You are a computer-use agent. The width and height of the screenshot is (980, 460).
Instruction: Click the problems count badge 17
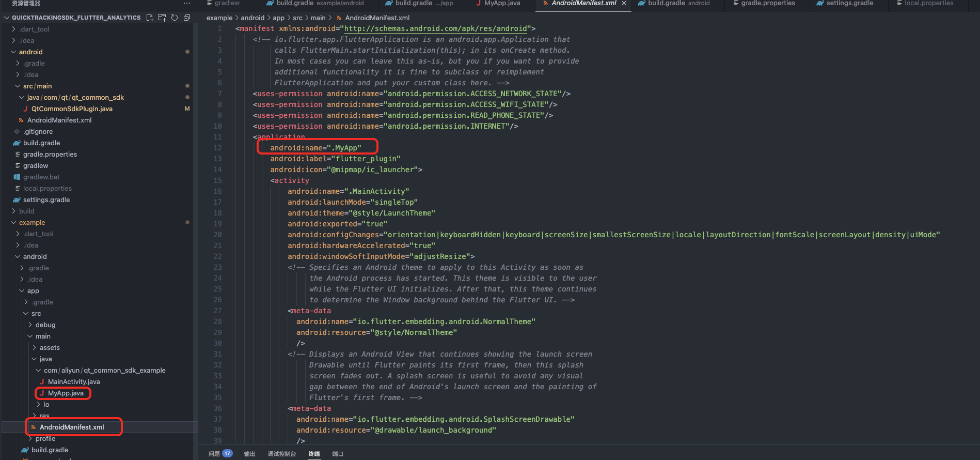pyautogui.click(x=227, y=454)
